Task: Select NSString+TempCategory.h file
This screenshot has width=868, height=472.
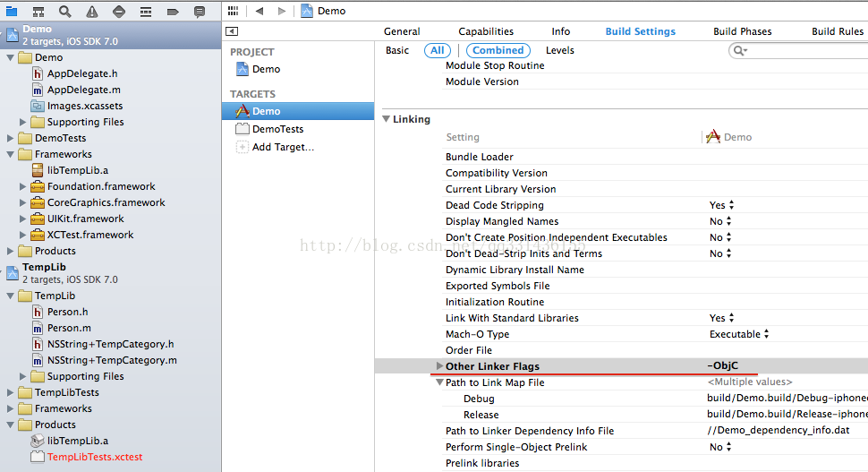Action: click(110, 344)
